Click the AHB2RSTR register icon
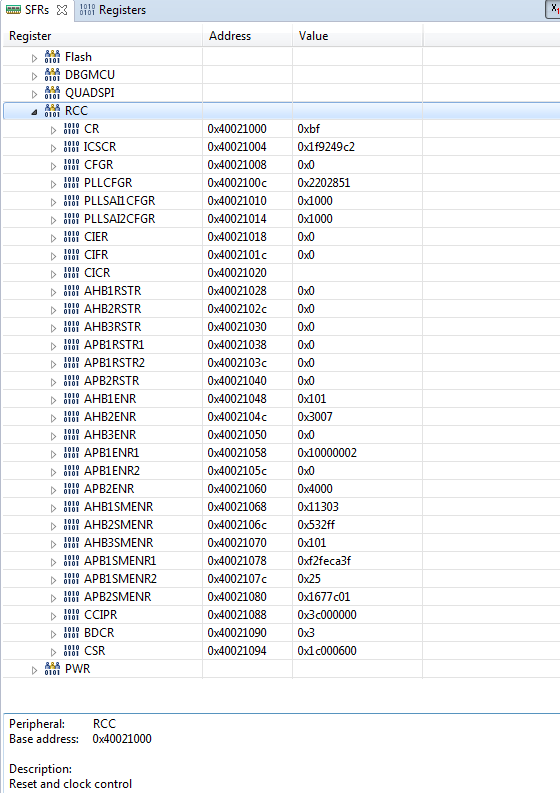 point(71,309)
